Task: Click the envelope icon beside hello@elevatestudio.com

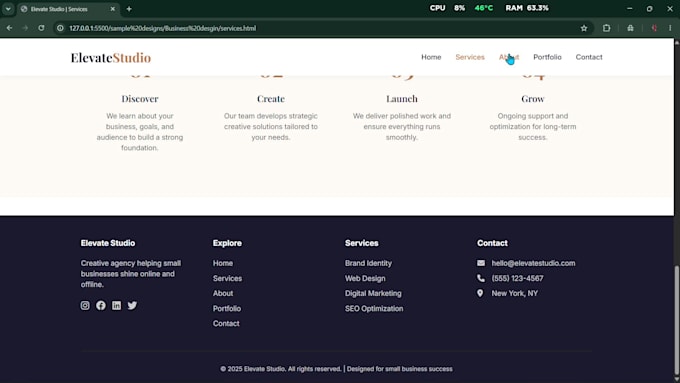Action: 481,263
